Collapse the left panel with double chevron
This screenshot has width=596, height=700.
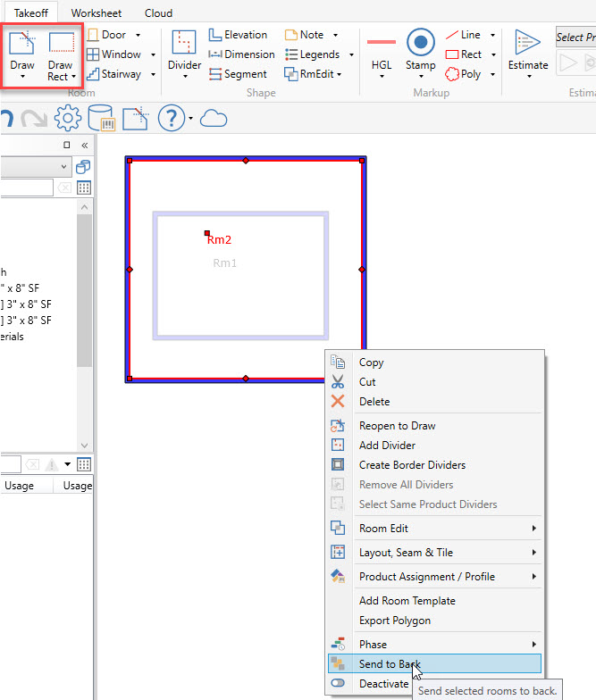click(x=85, y=145)
